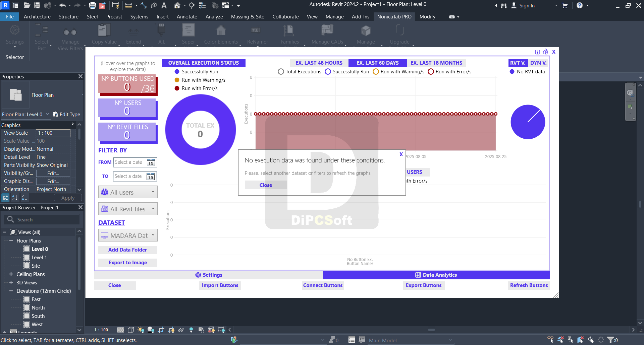Select Successfully Run radio button in chart options

[328, 72]
